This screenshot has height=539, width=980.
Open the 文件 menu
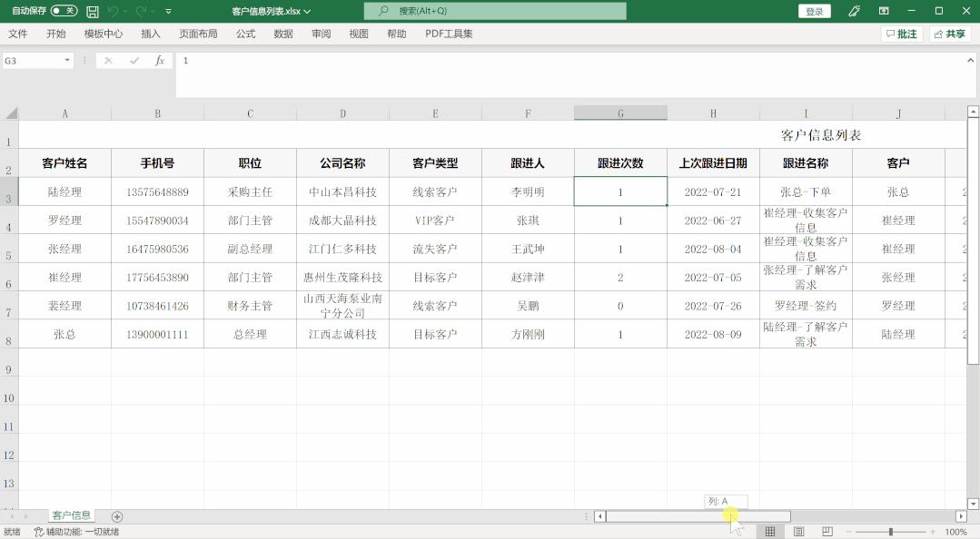click(x=17, y=34)
